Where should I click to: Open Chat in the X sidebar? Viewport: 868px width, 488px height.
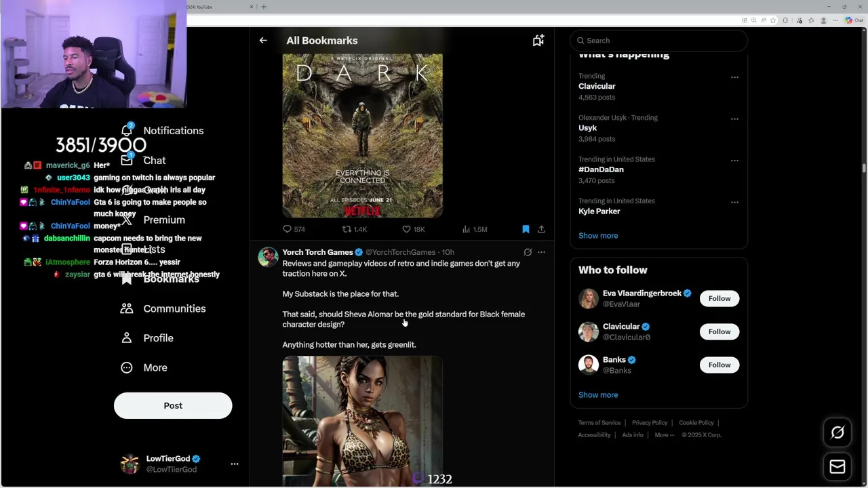[143, 161]
